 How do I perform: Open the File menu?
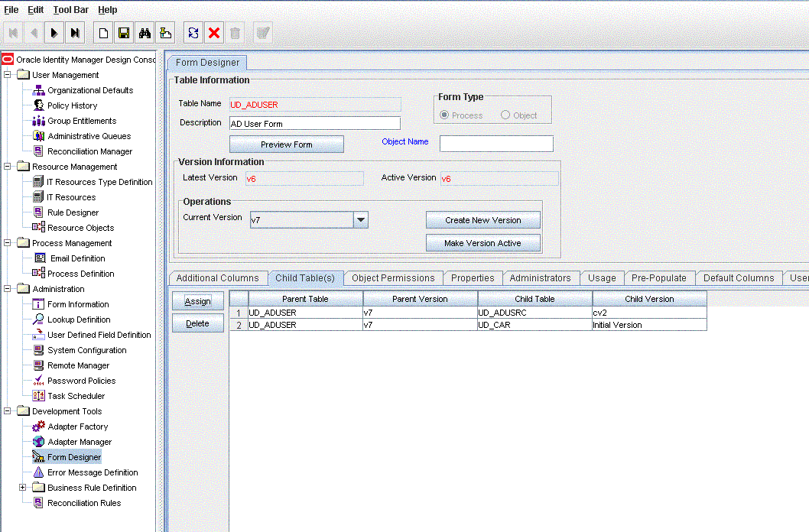coord(11,10)
